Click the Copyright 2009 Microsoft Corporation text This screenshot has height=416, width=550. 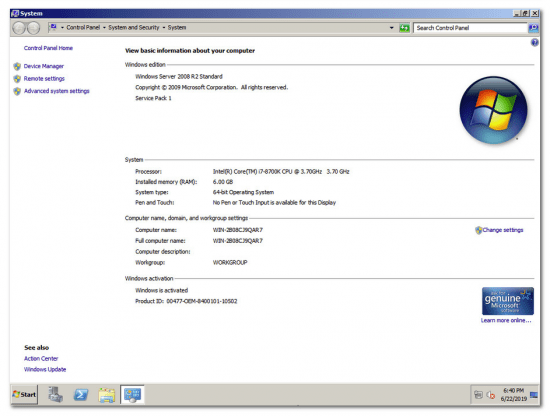click(212, 87)
